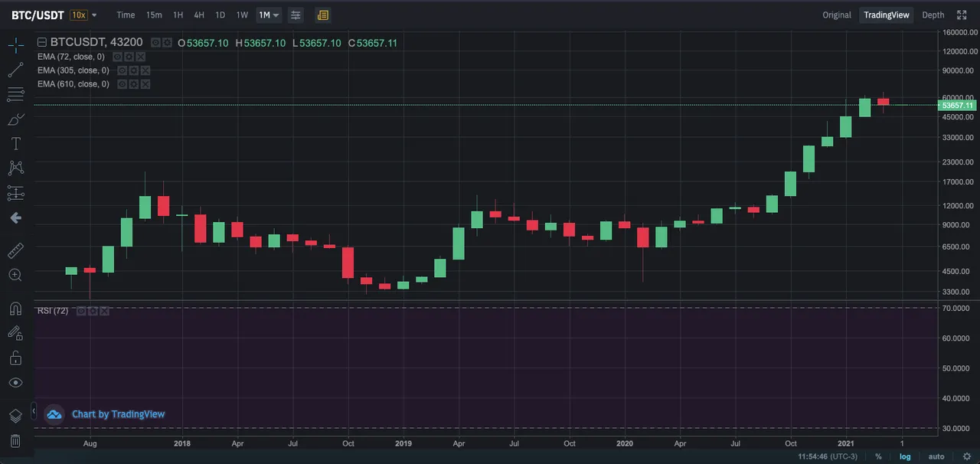
Task: Remove the EMA 305 indicator
Action: [x=145, y=70]
